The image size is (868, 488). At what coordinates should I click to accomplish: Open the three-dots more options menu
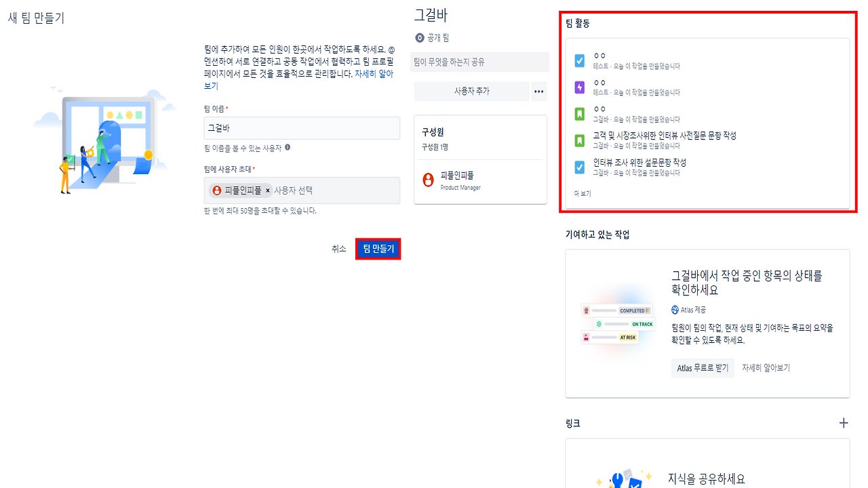point(539,91)
